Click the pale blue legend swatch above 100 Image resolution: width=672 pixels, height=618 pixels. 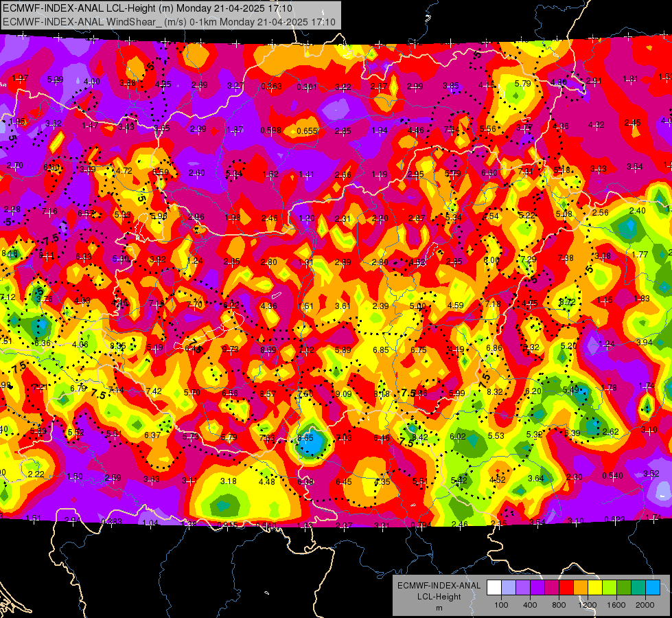coord(509,588)
